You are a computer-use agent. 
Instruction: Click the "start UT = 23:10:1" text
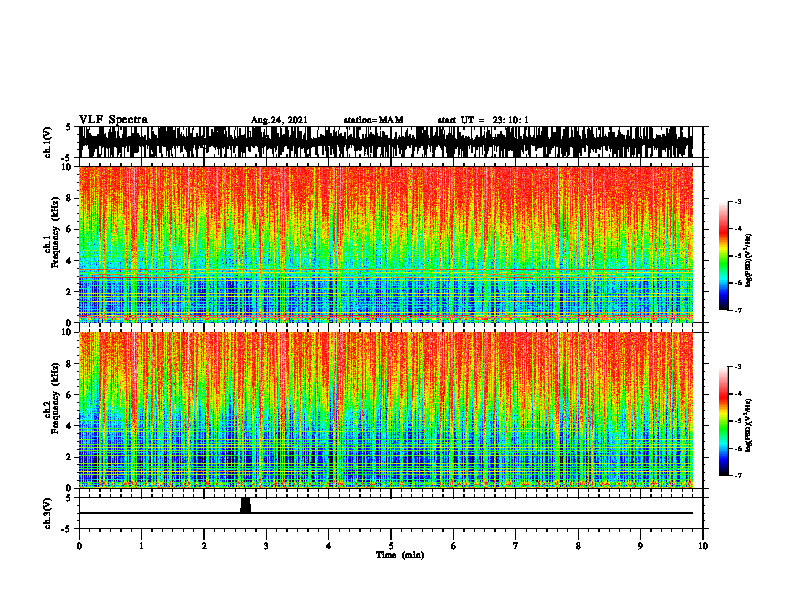pyautogui.click(x=483, y=120)
